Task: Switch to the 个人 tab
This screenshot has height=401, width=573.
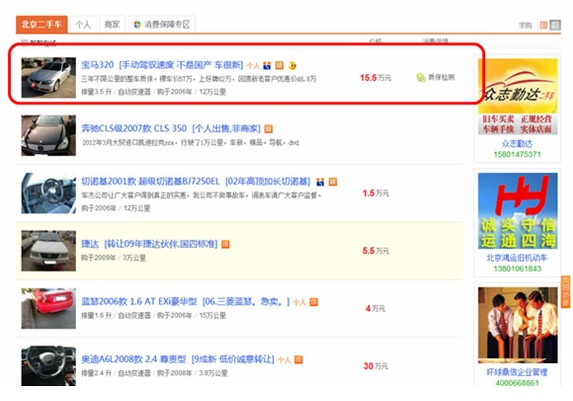Action: pos(83,24)
